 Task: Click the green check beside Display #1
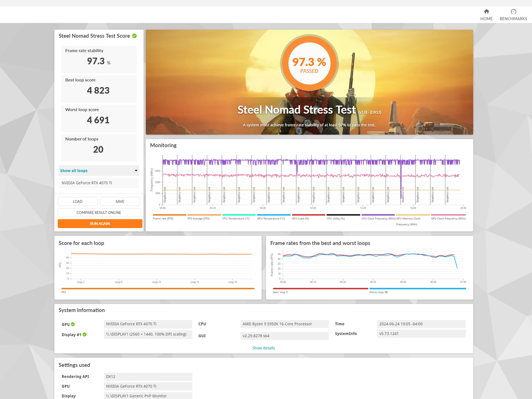(x=84, y=335)
